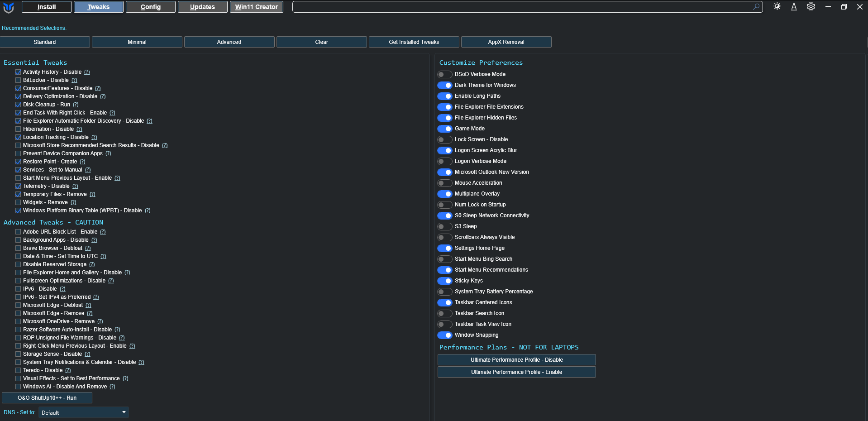
Task: Open help for Telemetry Disable
Action: 75,186
